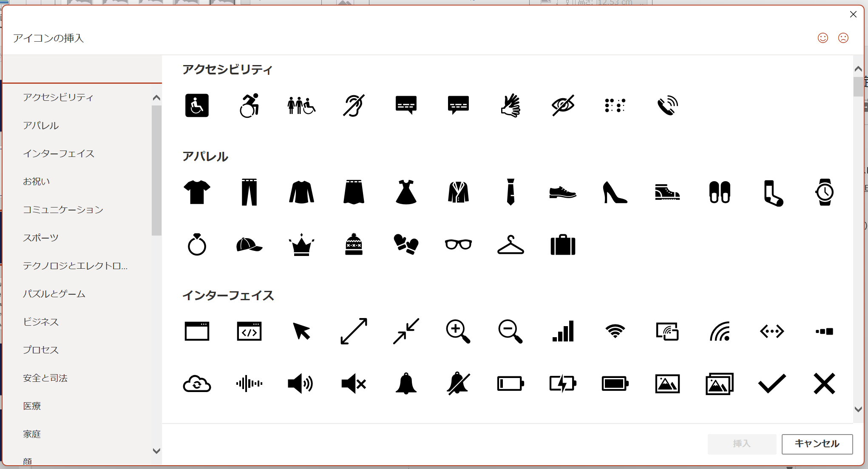
Task: Go to the スポーツ category
Action: pyautogui.click(x=41, y=238)
